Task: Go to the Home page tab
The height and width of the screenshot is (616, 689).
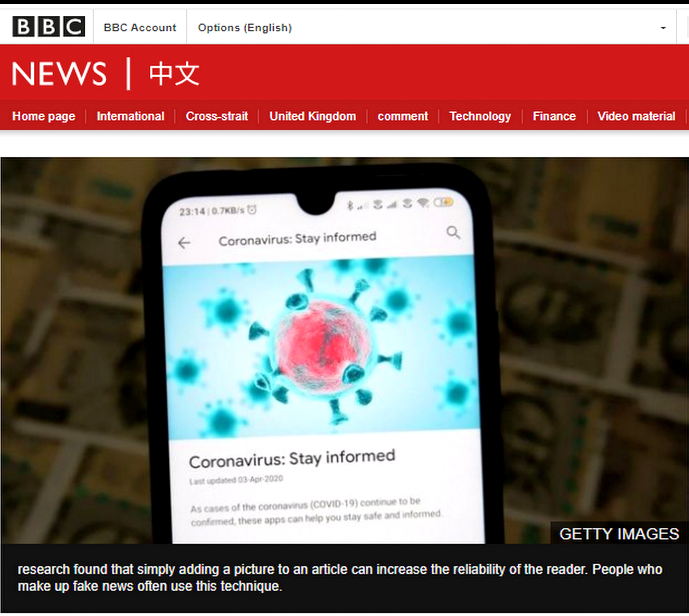Action: [44, 116]
